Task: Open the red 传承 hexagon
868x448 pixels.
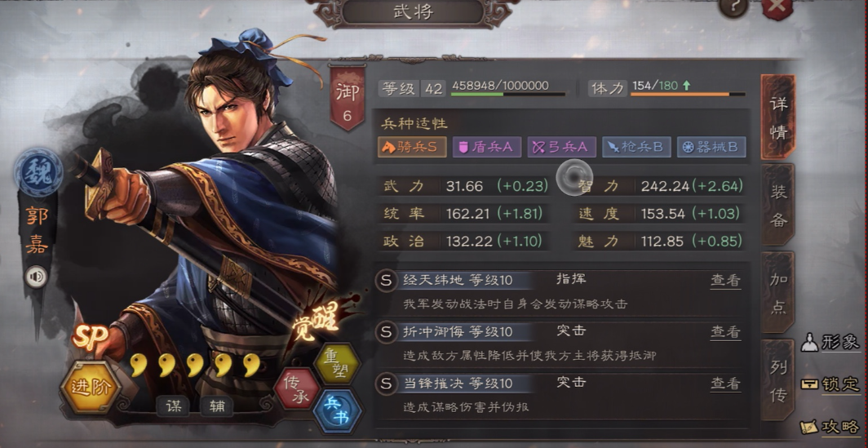Action: coord(296,390)
